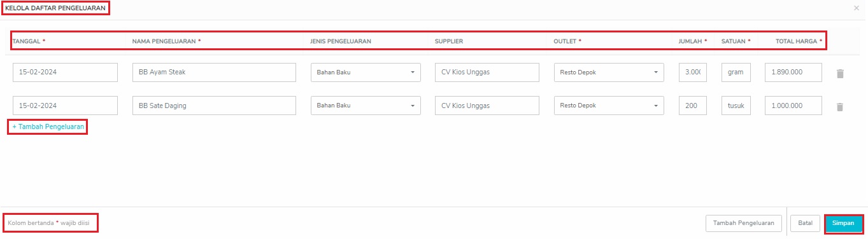Open Jenis Pengeluaran dropdown for BB Ayam Steak

pyautogui.click(x=366, y=72)
